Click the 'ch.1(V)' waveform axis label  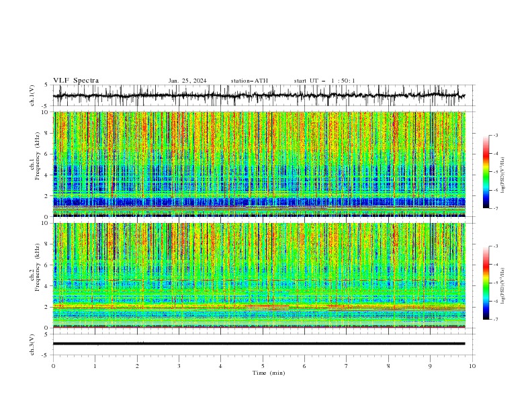tap(32, 95)
